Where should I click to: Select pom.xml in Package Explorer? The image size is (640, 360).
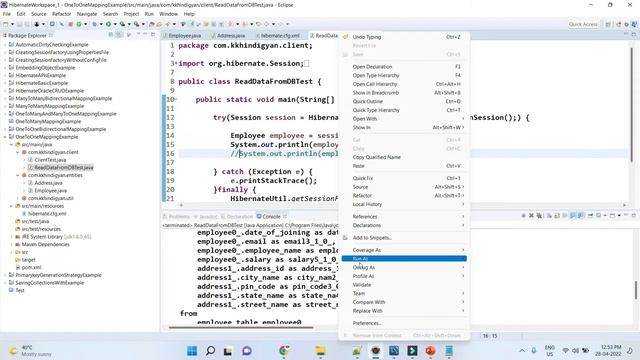31,267
